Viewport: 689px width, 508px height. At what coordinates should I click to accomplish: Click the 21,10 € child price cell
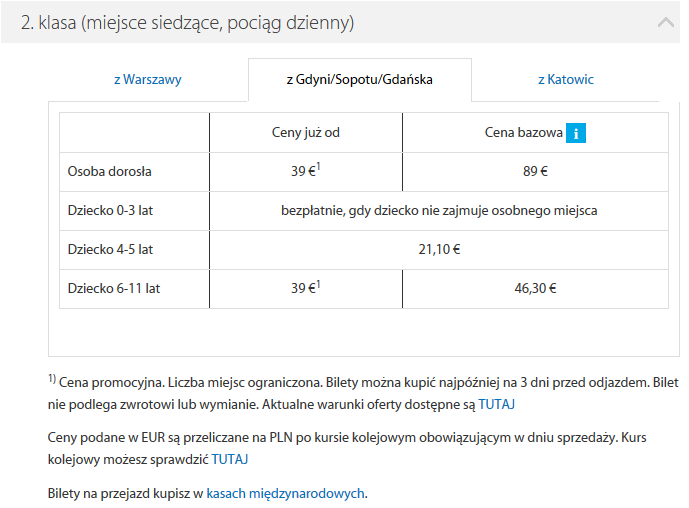coord(439,250)
